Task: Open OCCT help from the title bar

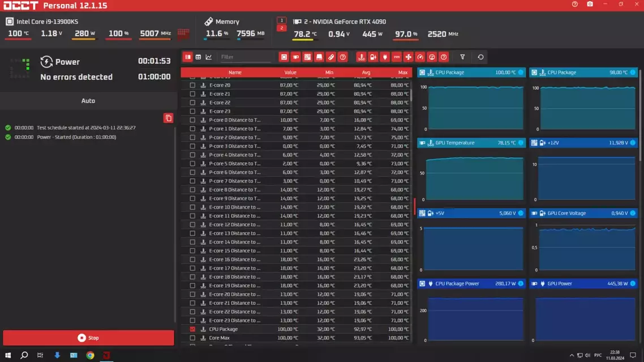Action: tap(575, 4)
